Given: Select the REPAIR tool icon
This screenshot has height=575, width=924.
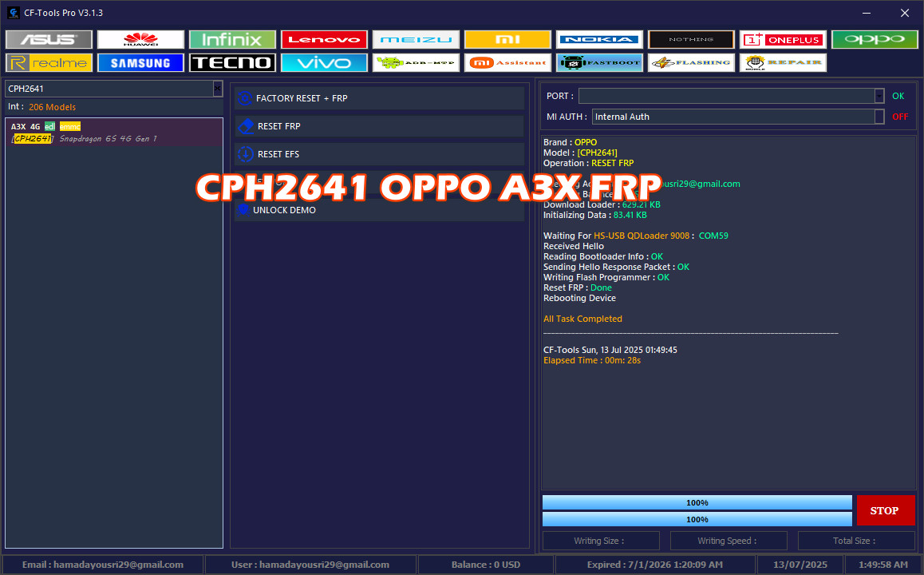Looking at the screenshot, I should point(783,62).
